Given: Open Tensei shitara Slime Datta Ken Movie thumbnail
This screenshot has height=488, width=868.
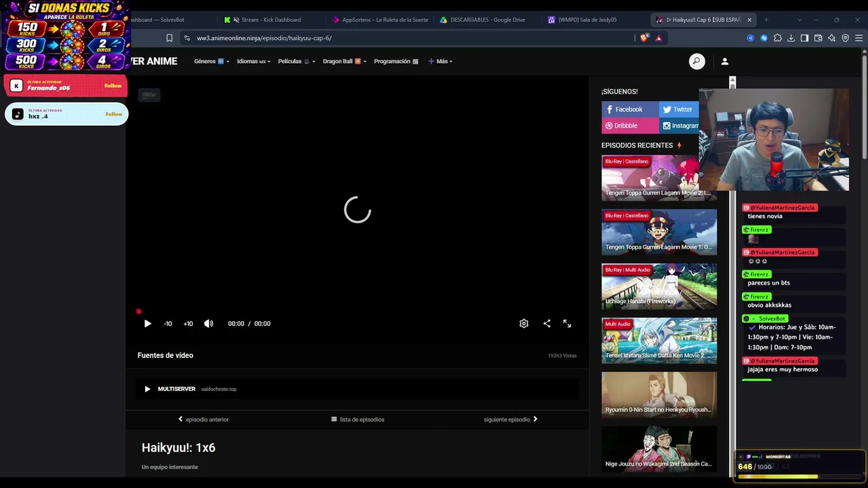Looking at the screenshot, I should click(x=659, y=341).
